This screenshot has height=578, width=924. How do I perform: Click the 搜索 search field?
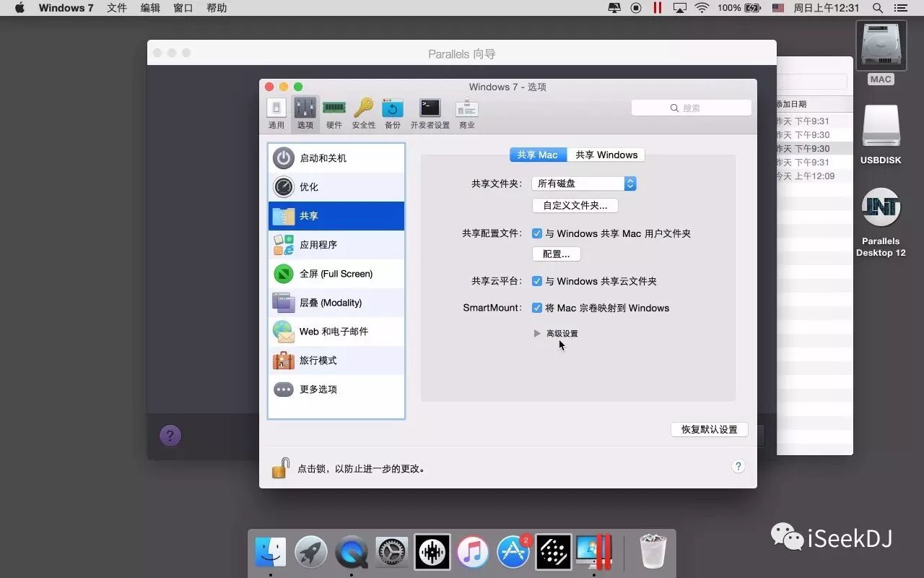click(x=692, y=108)
